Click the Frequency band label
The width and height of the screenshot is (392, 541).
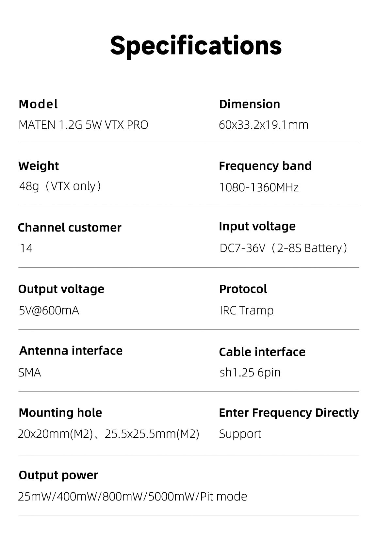[265, 166]
